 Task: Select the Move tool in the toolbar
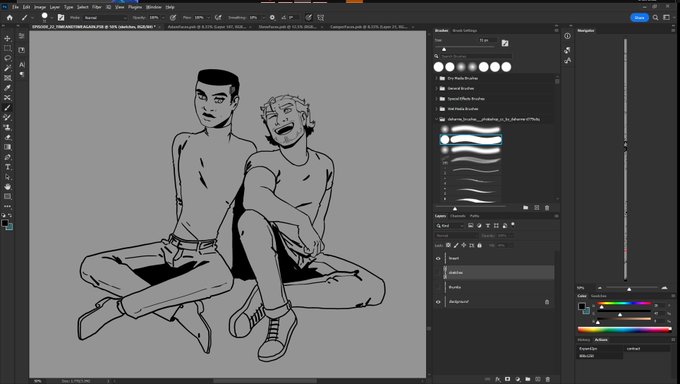click(7, 38)
